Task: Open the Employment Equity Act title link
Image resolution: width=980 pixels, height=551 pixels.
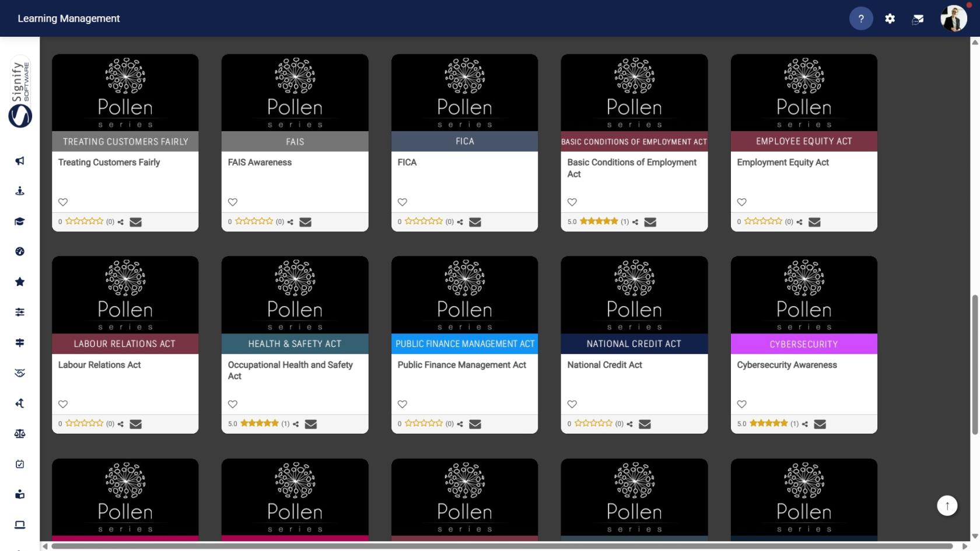Action: coord(783,163)
